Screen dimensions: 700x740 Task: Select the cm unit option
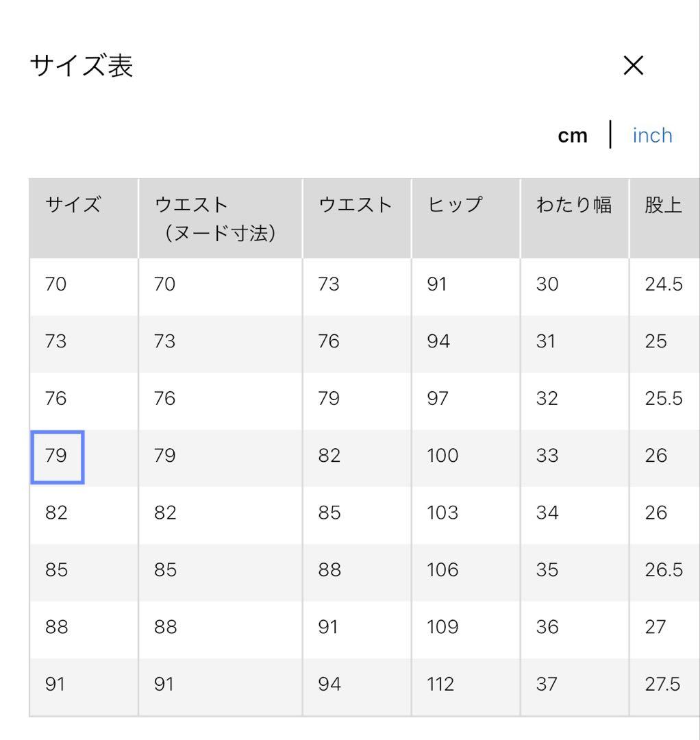click(x=572, y=135)
